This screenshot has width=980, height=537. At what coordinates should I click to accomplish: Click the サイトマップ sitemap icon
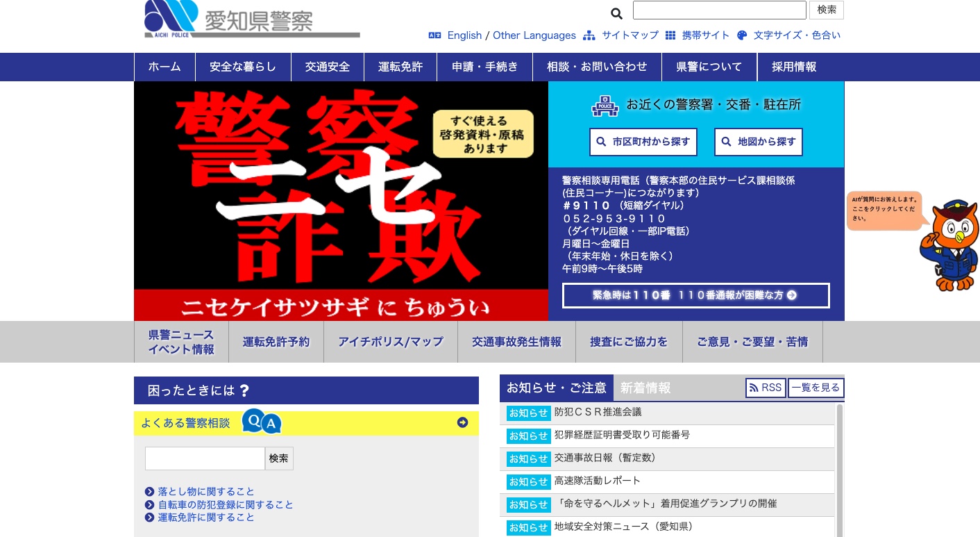click(589, 35)
